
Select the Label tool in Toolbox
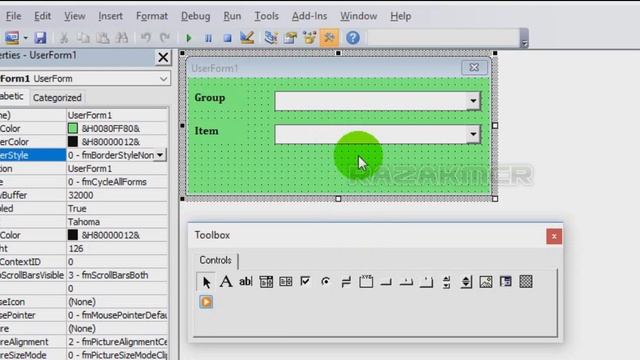(x=226, y=282)
